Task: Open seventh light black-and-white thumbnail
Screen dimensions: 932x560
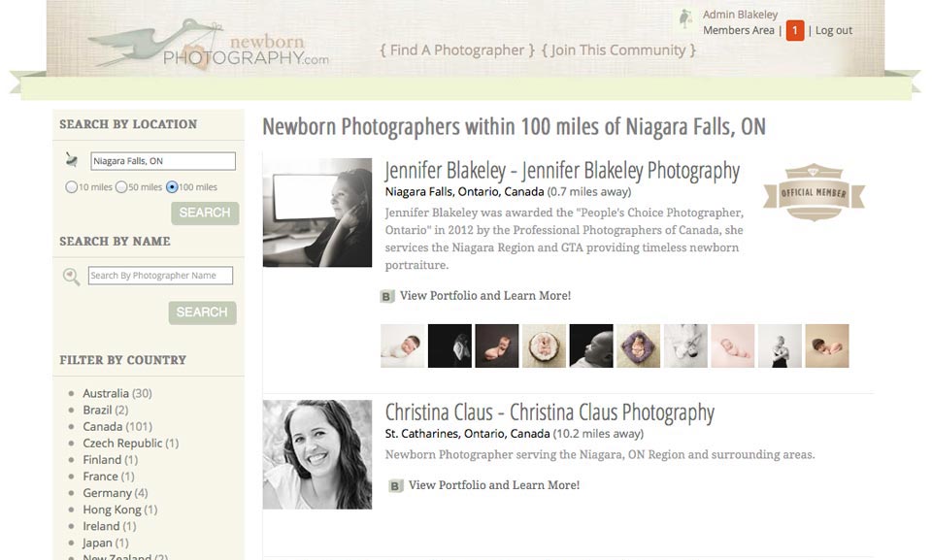Action: [686, 346]
